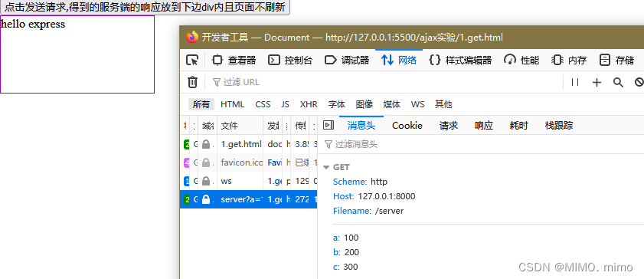Open the Cookie details tab
The width and height of the screenshot is (644, 279).
407,126
